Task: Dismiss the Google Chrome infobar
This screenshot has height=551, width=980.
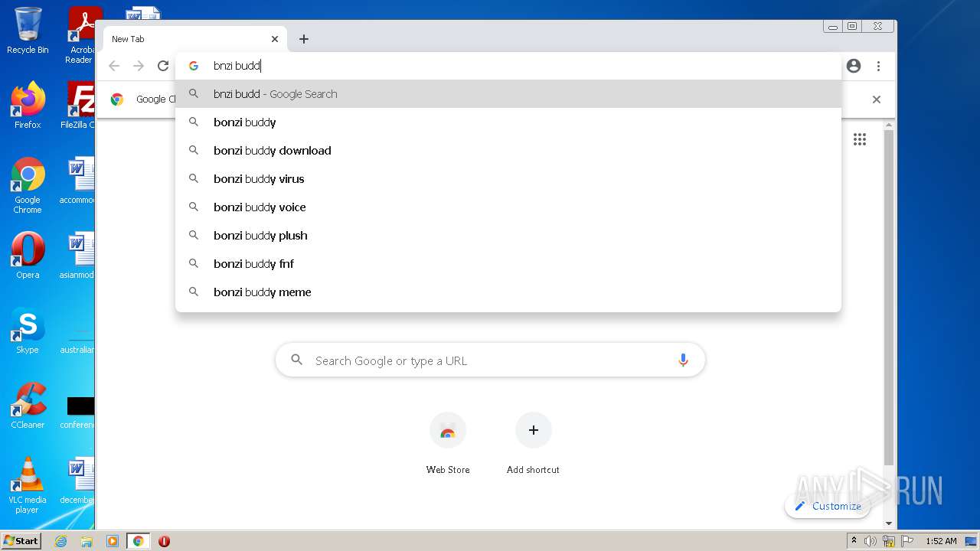Action: pyautogui.click(x=877, y=99)
